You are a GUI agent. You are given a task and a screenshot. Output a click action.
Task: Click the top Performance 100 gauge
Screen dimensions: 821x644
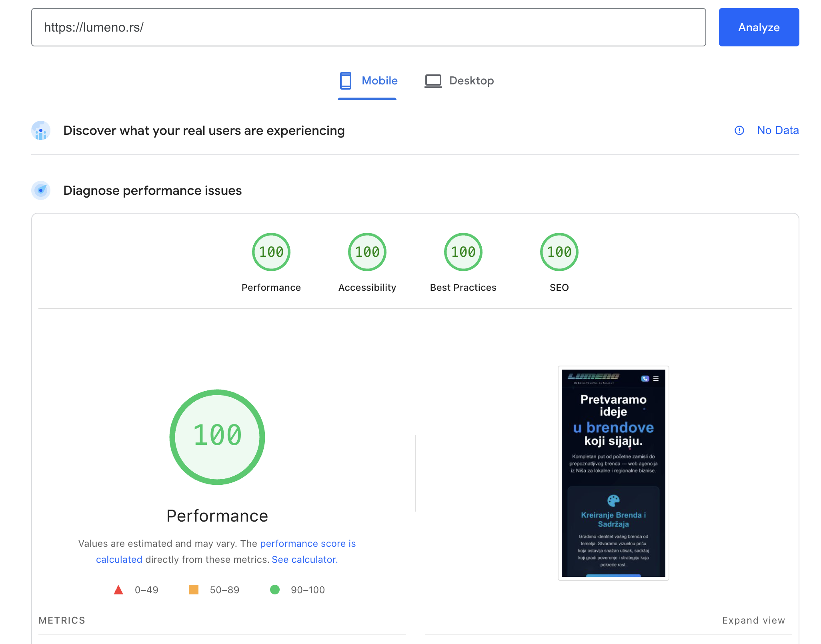coord(271,252)
